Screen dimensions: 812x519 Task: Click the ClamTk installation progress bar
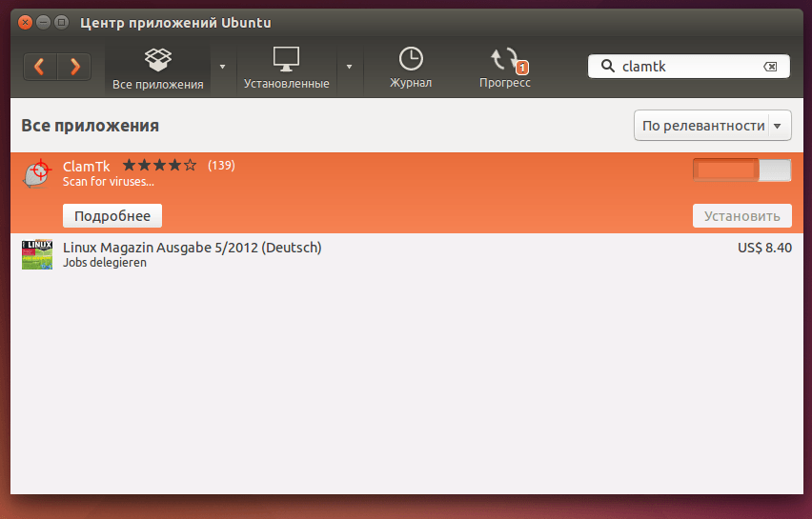(742, 170)
